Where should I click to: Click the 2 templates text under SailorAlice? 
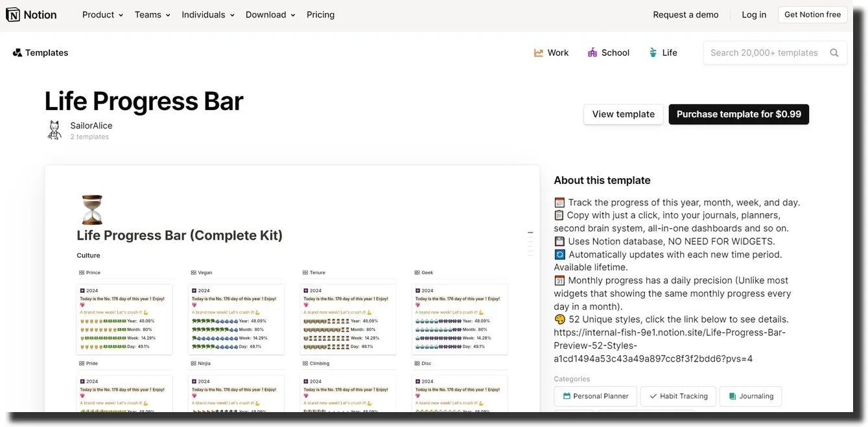tap(89, 137)
